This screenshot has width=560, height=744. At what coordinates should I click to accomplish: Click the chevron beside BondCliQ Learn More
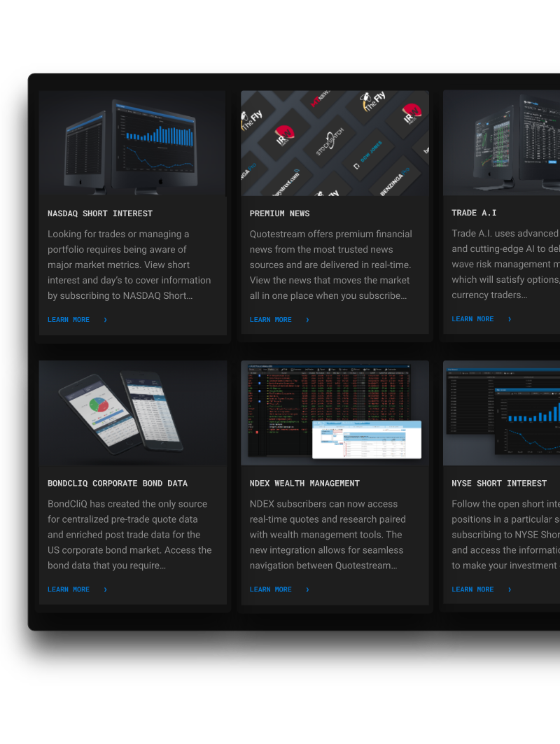[x=106, y=590]
